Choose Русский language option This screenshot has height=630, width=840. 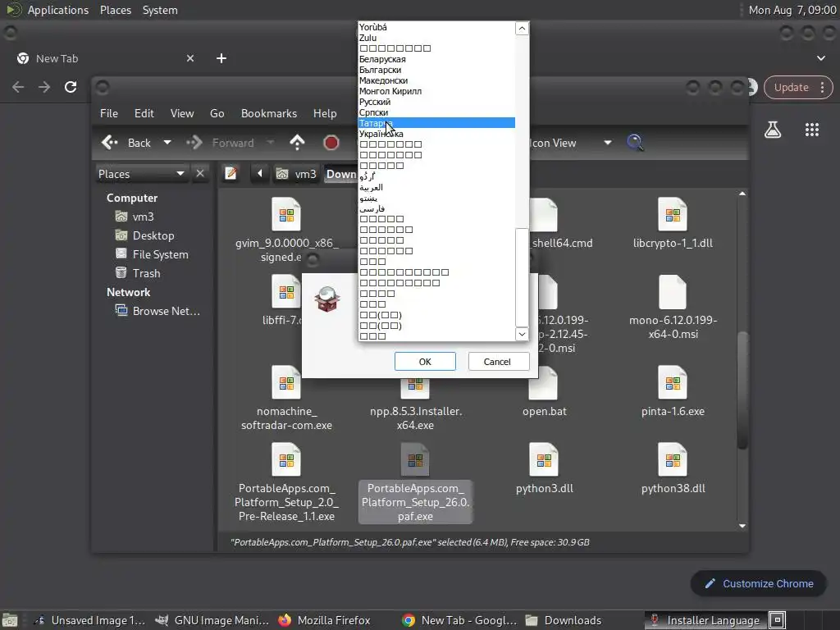pos(436,102)
